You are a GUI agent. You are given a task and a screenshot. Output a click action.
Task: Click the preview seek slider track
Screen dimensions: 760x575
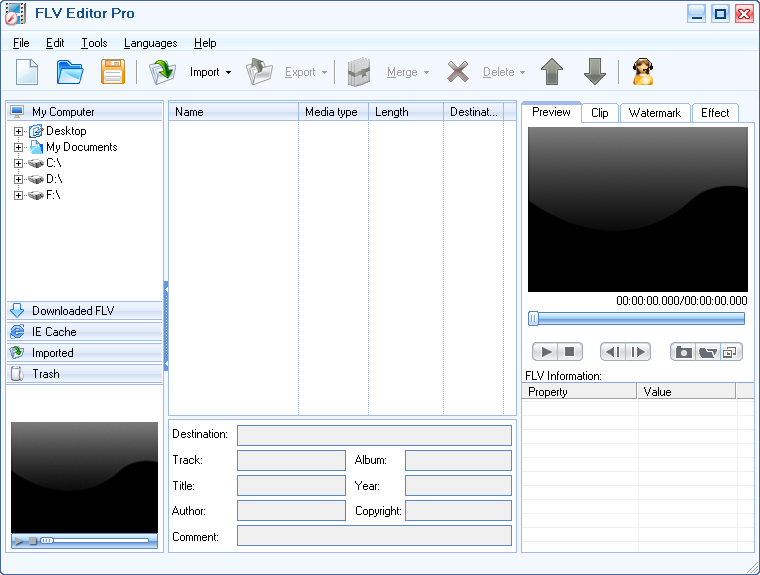(640, 319)
